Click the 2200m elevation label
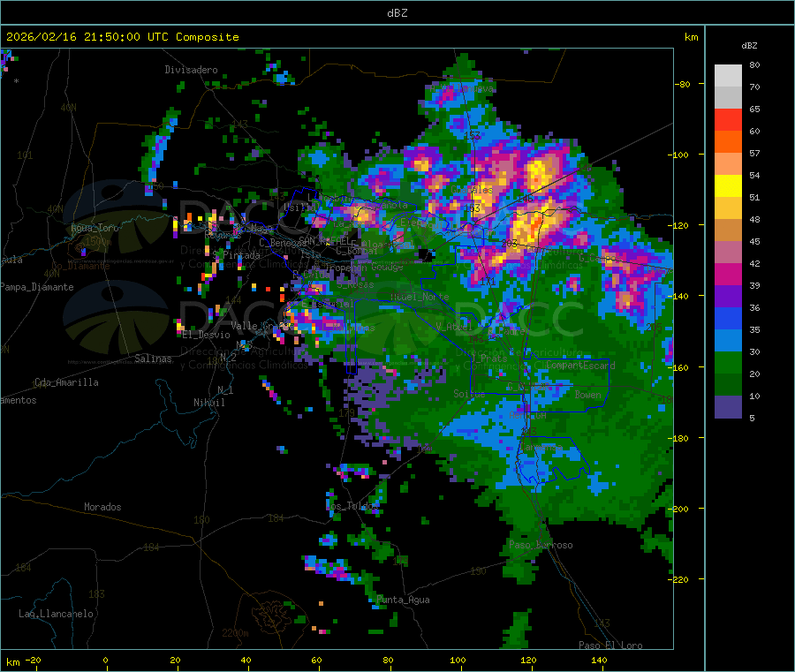795x672 pixels. pyautogui.click(x=235, y=633)
